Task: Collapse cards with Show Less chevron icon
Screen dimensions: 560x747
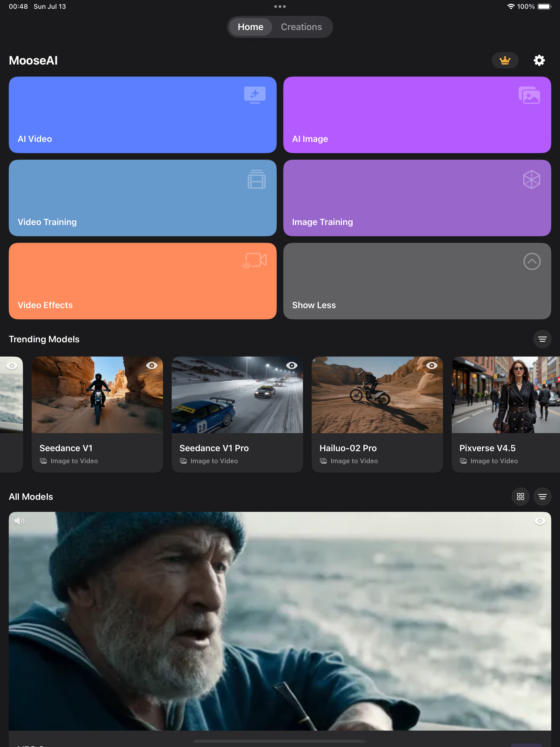Action: [x=532, y=261]
